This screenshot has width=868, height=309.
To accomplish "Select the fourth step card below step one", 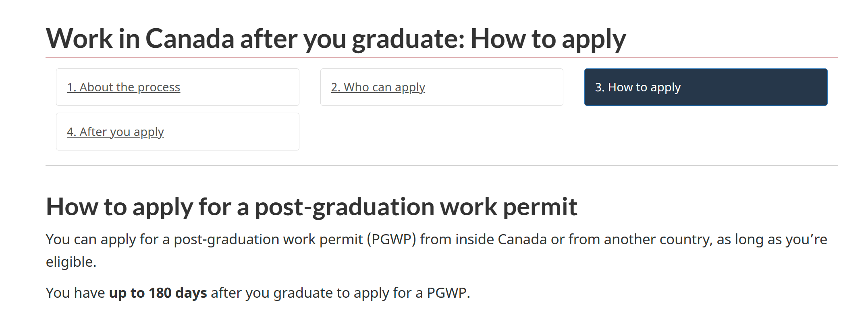I will pos(177,132).
